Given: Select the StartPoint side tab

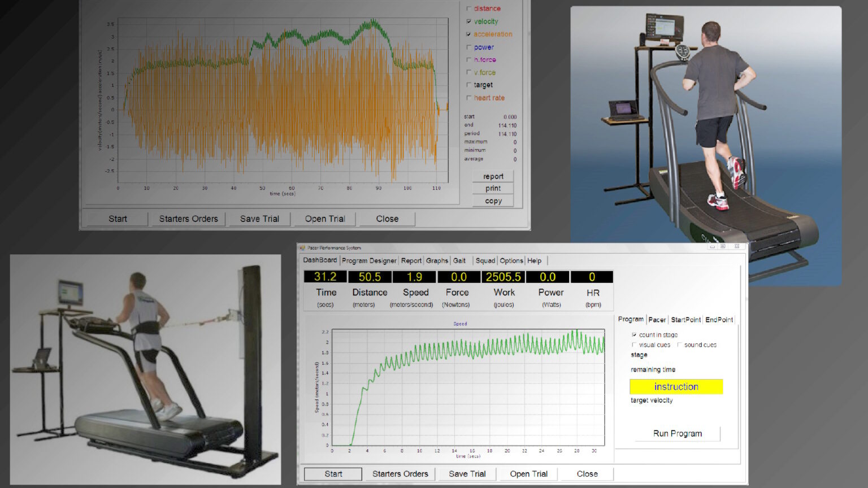Looking at the screenshot, I should [x=685, y=320].
